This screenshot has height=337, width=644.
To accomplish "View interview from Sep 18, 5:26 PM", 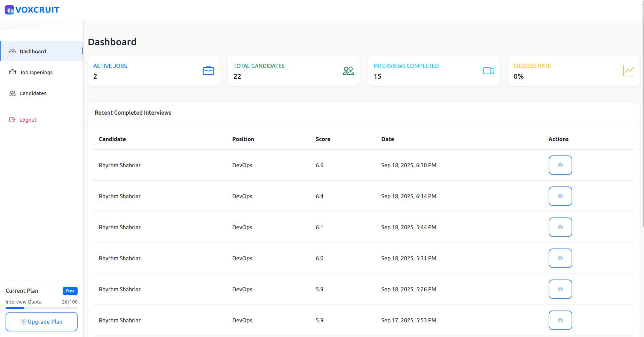I will pos(560,289).
